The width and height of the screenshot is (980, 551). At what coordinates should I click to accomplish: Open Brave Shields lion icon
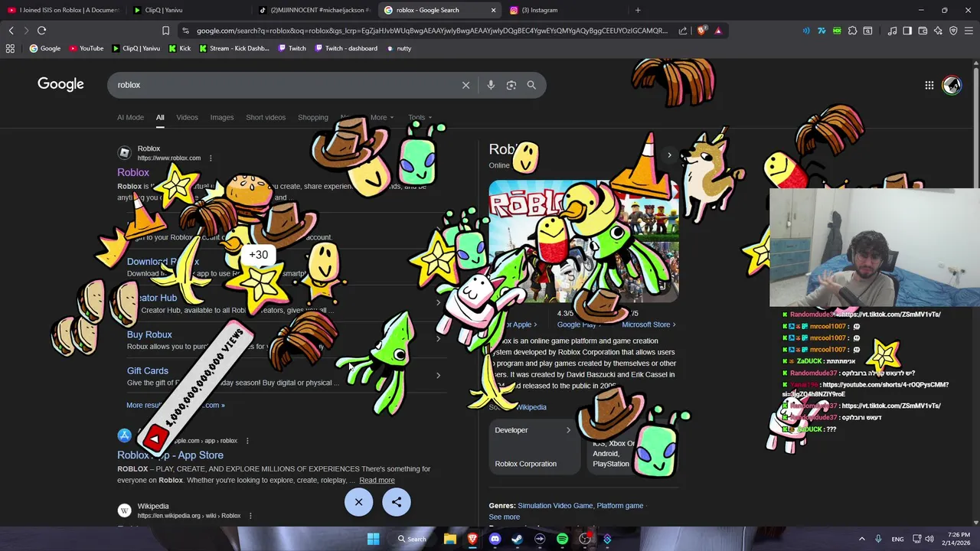(701, 31)
